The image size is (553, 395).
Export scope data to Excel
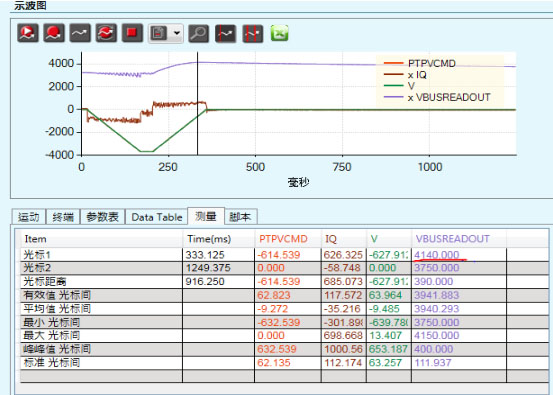point(280,33)
